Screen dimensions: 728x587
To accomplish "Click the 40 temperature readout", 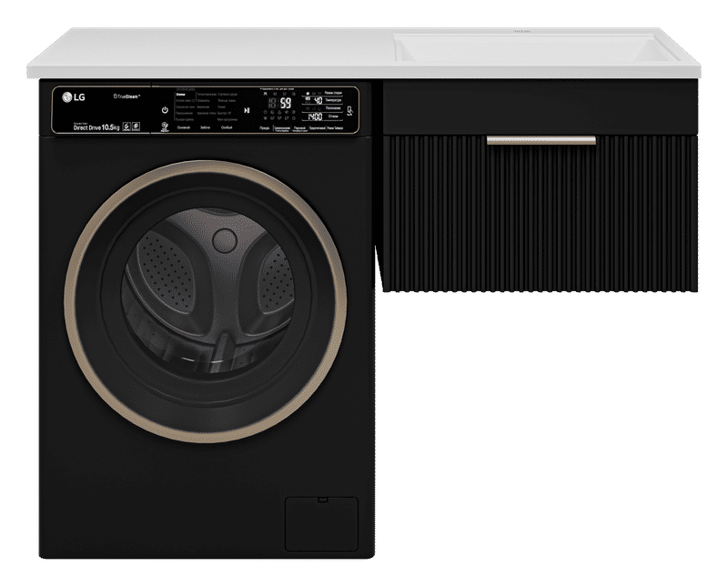I will 318,100.
